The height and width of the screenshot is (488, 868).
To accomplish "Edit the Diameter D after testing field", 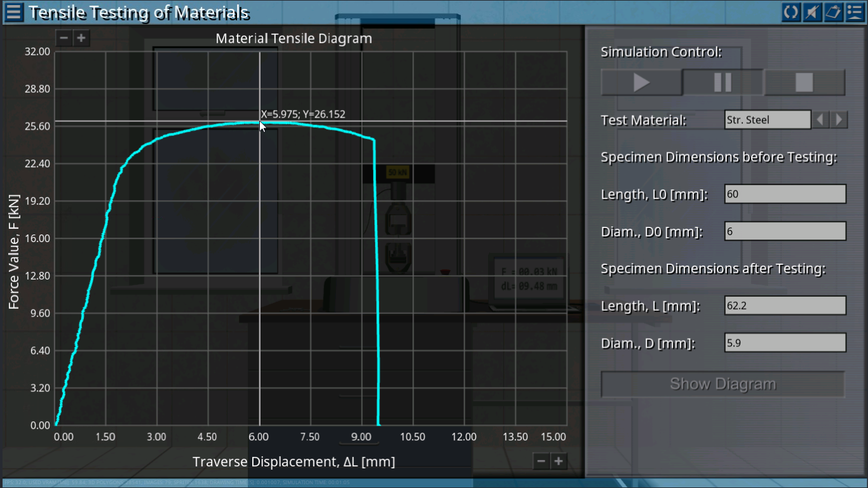I will tap(785, 342).
